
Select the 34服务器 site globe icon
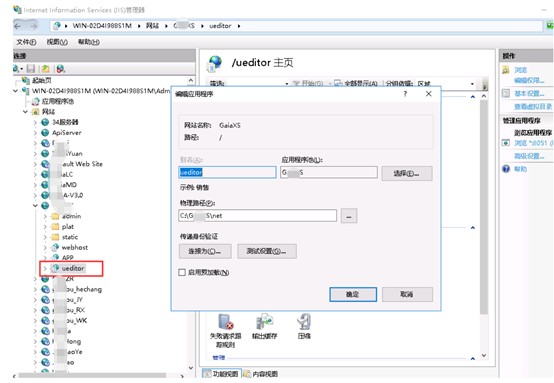[x=45, y=122]
